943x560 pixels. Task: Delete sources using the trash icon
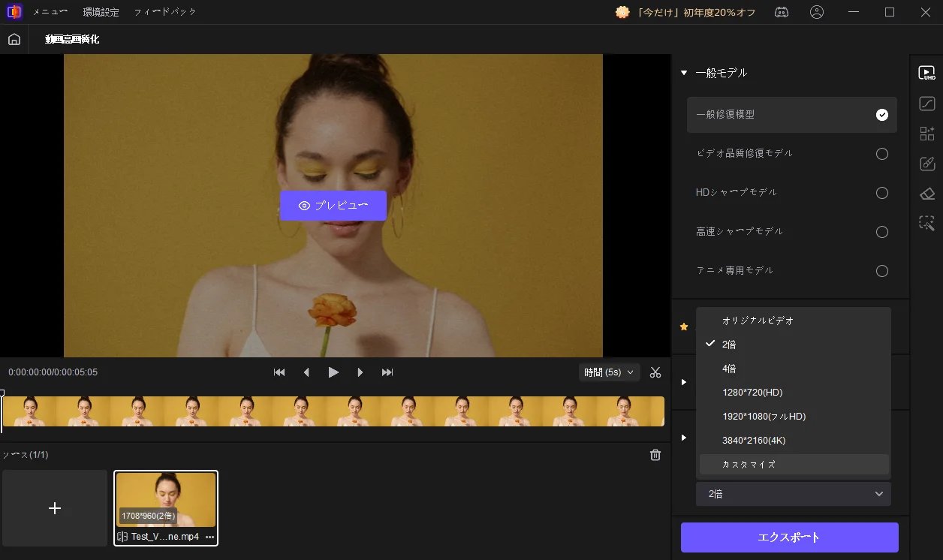[x=655, y=454]
